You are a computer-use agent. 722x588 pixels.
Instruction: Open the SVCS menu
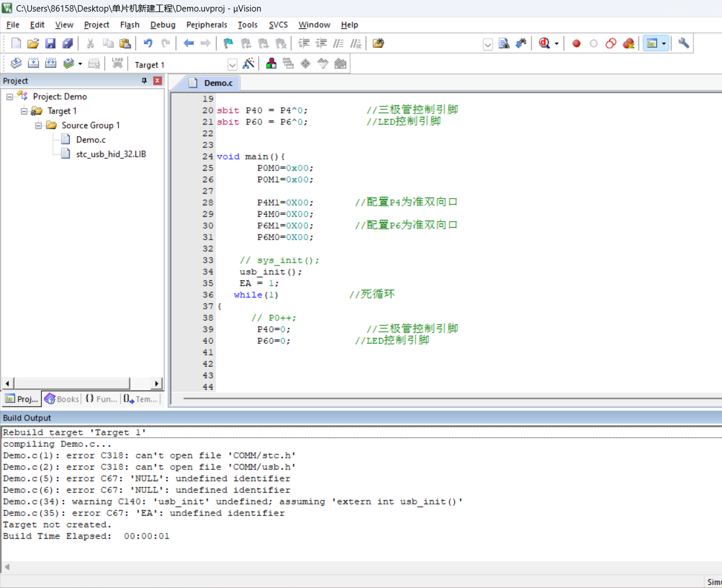[x=278, y=25]
